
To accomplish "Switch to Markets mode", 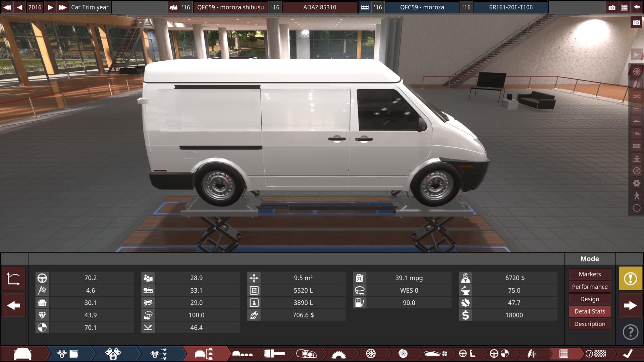I will 589,274.
